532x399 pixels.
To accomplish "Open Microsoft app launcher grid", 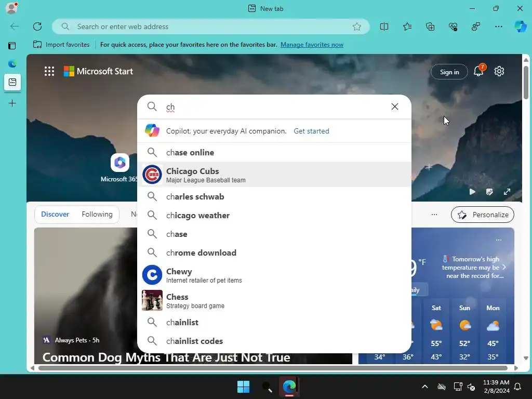I will [x=49, y=71].
